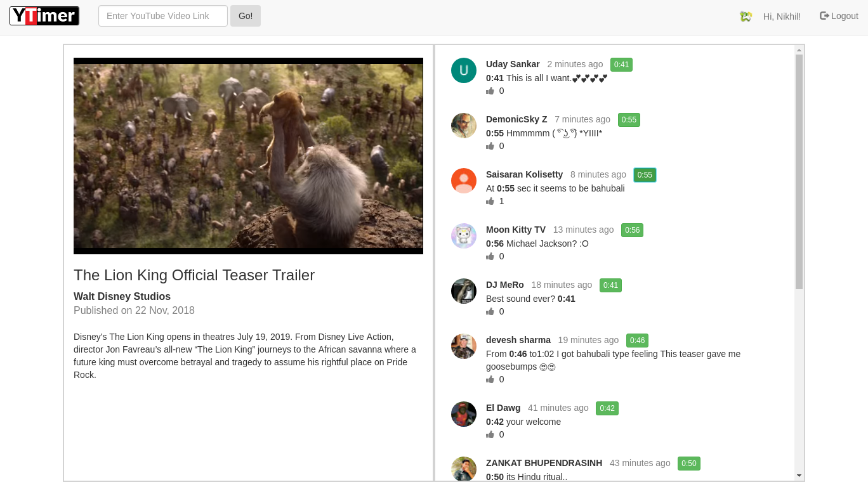The height and width of the screenshot is (487, 868).
Task: Jump to 0:46 badge on devesh sharma's comment
Action: coord(637,341)
